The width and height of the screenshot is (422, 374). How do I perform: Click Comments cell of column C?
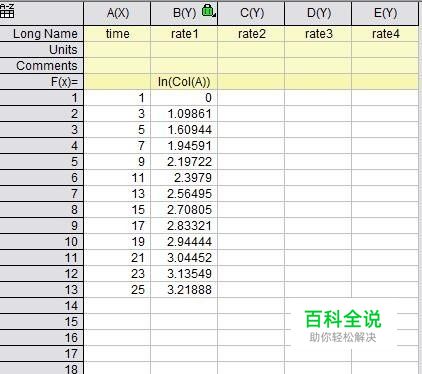251,66
